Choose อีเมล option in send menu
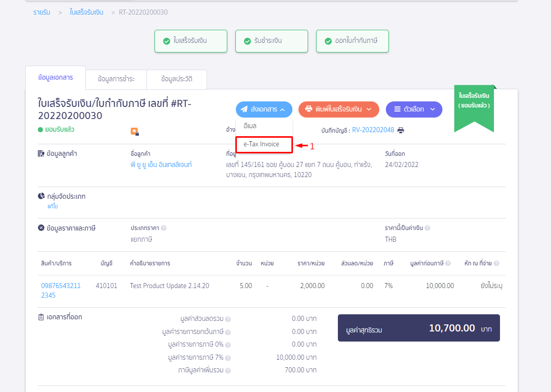 250,126
